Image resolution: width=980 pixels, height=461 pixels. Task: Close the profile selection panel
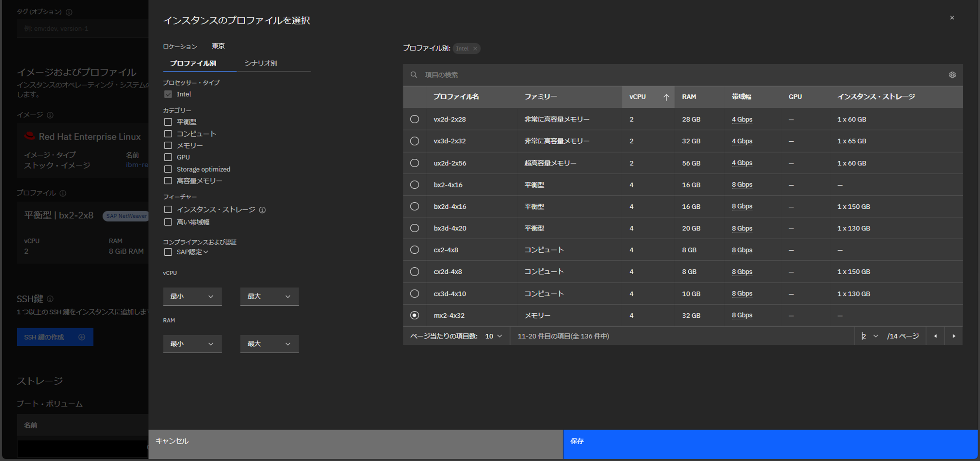coord(952,18)
